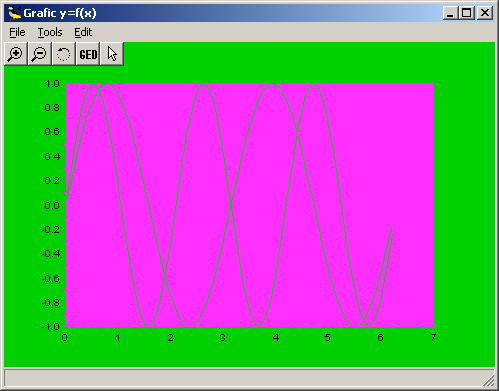Viewport: 499px width, 391px height.
Task: Click the x-axis label 4
Action: click(275, 338)
